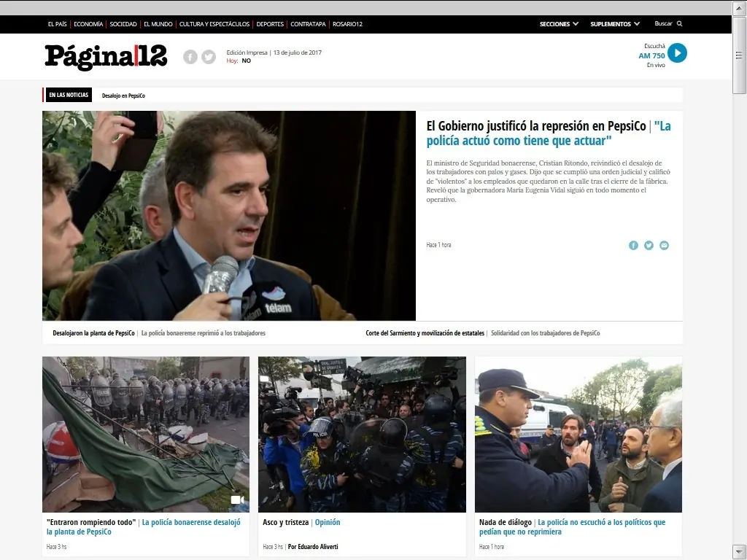
Task: Click 'La policía bonaerense reprimió a los trabajadores' subtitle
Action: click(204, 333)
